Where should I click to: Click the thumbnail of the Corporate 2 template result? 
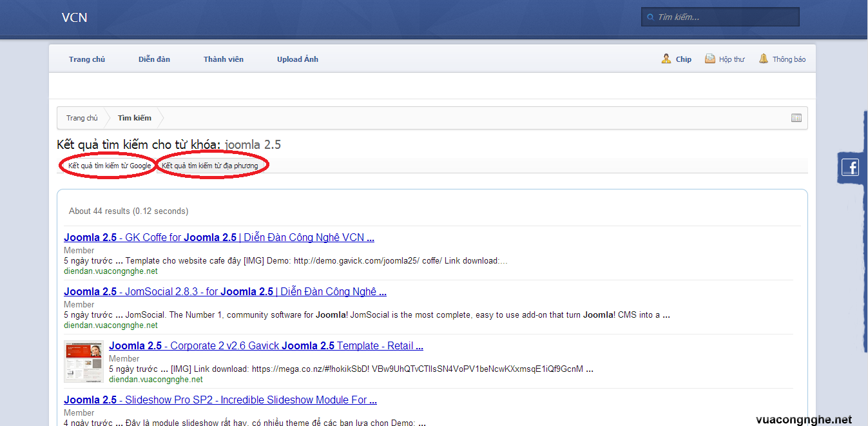(x=84, y=362)
